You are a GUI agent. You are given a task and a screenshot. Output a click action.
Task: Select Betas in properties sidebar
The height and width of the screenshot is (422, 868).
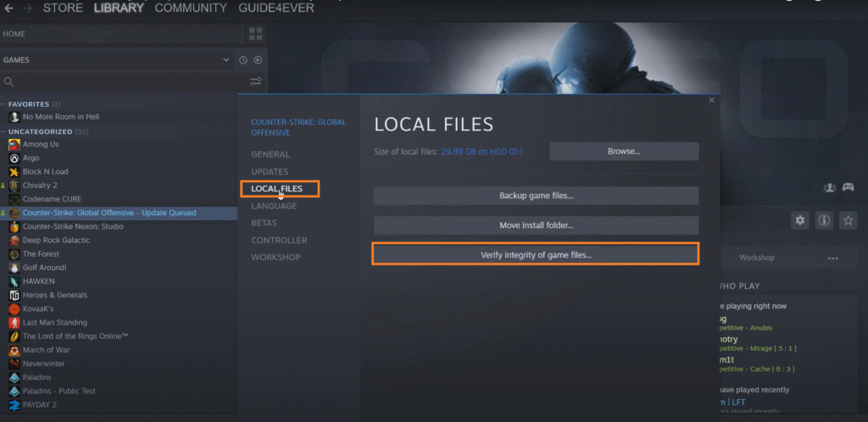coord(264,223)
